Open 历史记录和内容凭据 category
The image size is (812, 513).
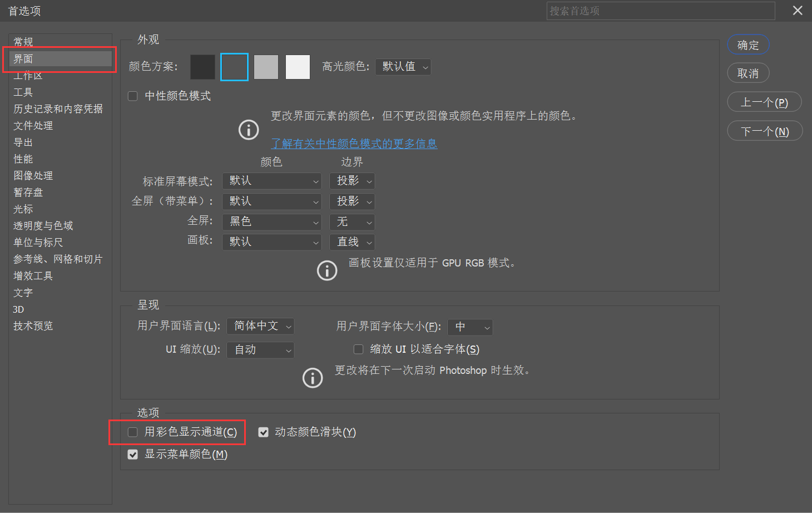point(61,109)
